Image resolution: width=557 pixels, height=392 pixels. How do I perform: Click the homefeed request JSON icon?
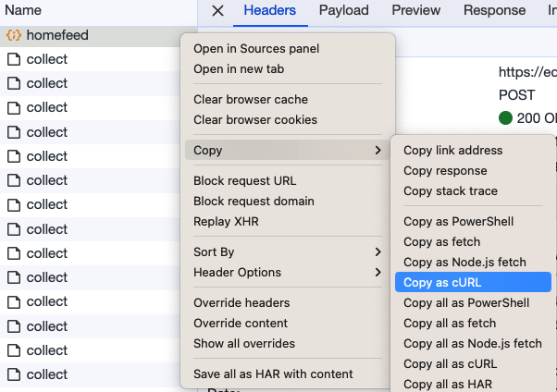(13, 35)
